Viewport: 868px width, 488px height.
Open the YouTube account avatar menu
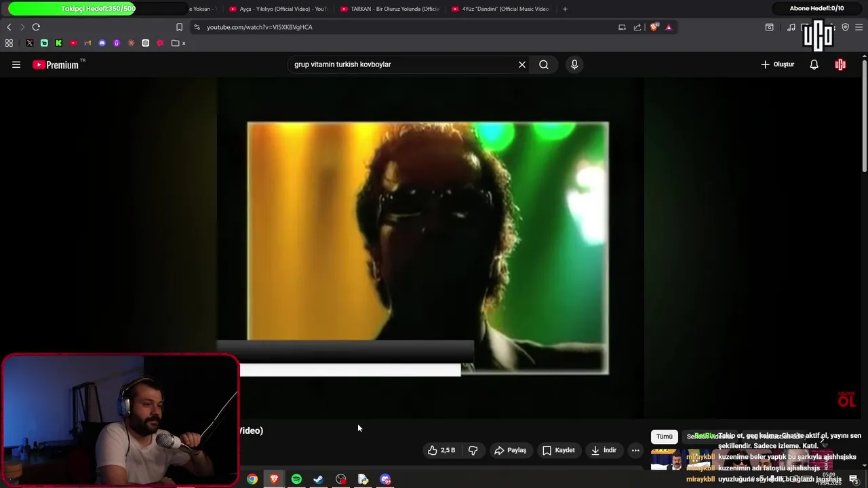(841, 64)
